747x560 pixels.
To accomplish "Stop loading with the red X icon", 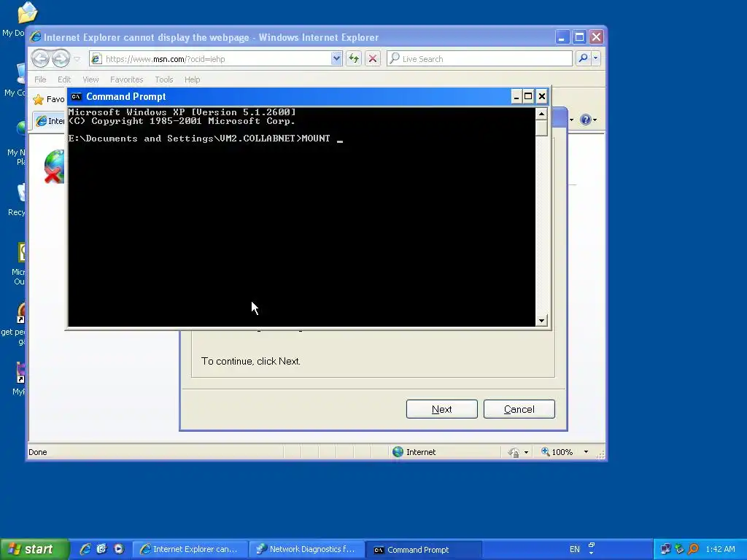I will point(373,58).
